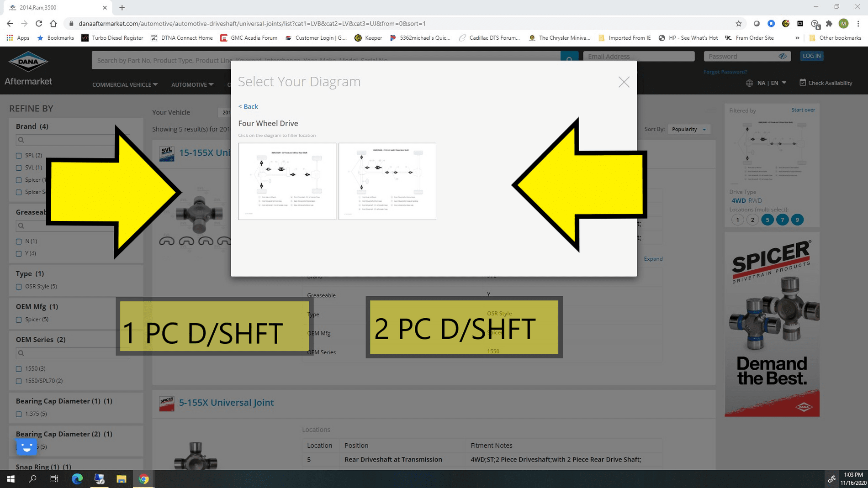Click the Start over link

pyautogui.click(x=803, y=110)
